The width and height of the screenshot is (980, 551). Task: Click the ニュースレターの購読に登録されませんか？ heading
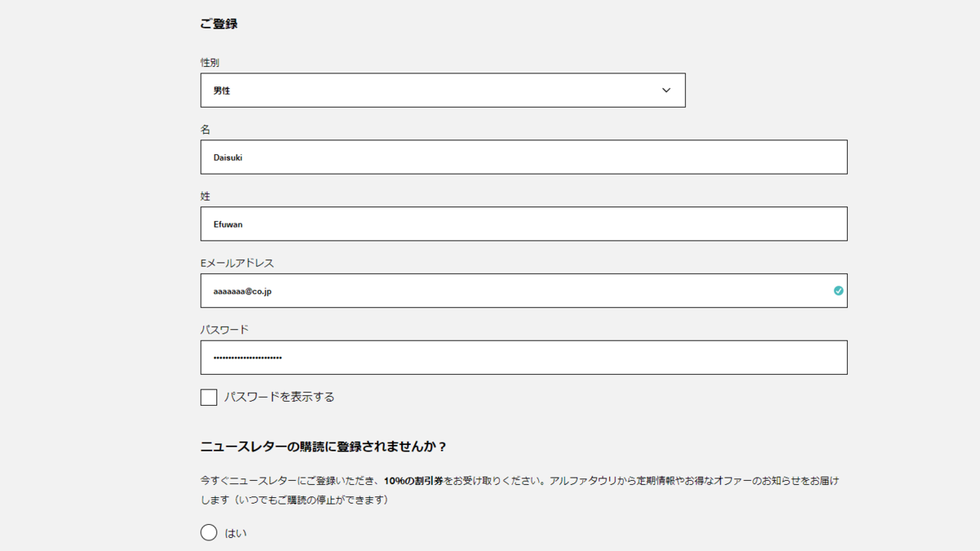(324, 447)
